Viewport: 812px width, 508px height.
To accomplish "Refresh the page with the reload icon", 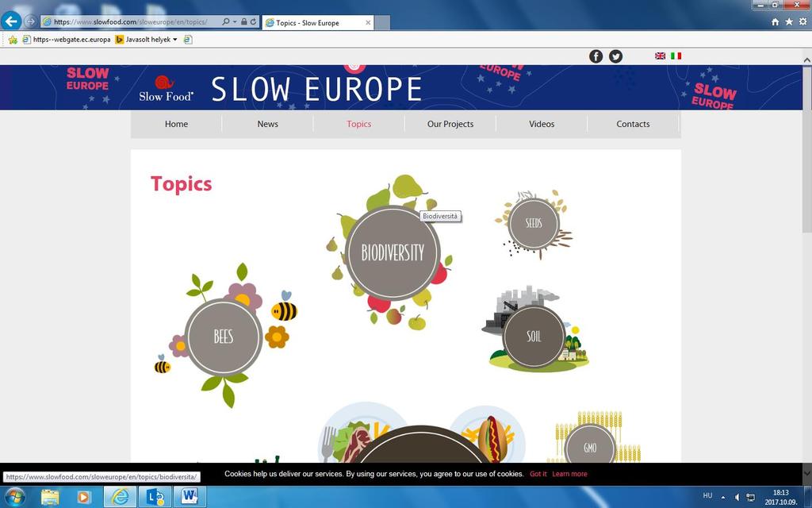I will [x=253, y=21].
